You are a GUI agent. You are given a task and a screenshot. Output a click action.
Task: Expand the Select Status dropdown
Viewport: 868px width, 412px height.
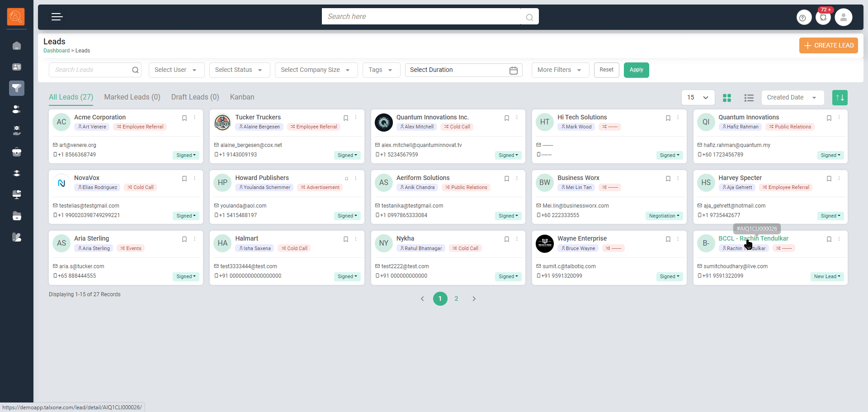click(x=238, y=70)
